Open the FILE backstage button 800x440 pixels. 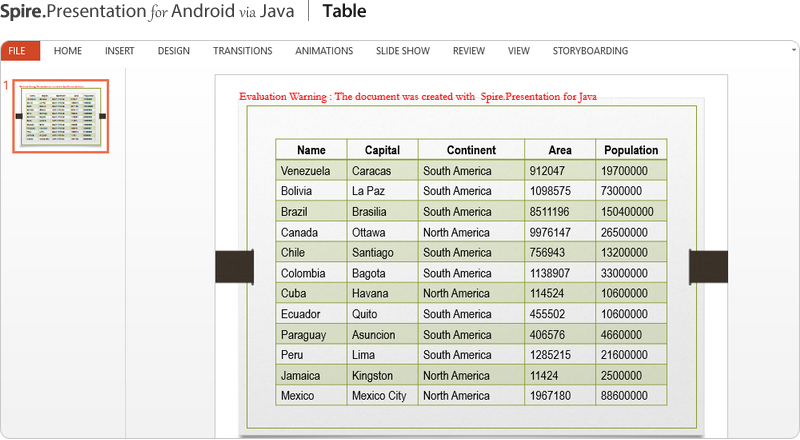pos(20,51)
